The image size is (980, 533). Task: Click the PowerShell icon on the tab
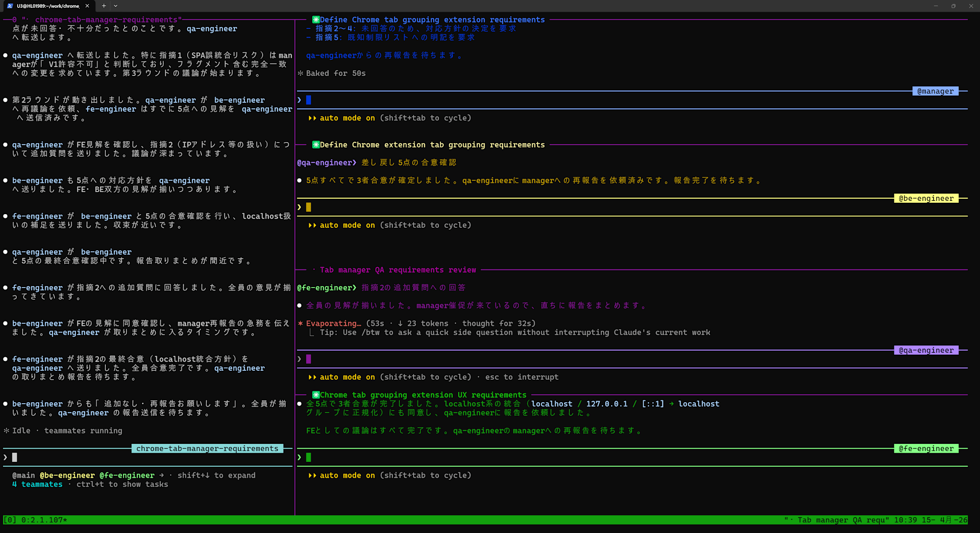click(x=10, y=6)
